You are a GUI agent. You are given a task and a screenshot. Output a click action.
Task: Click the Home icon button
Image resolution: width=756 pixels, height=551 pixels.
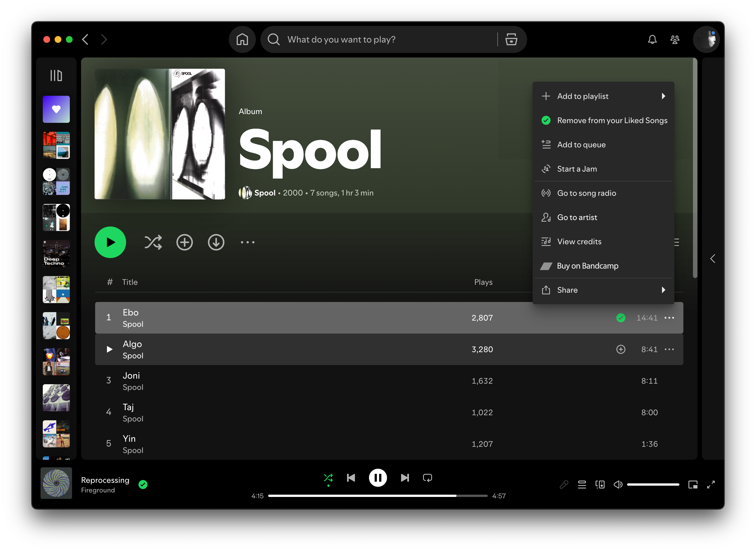tap(242, 39)
